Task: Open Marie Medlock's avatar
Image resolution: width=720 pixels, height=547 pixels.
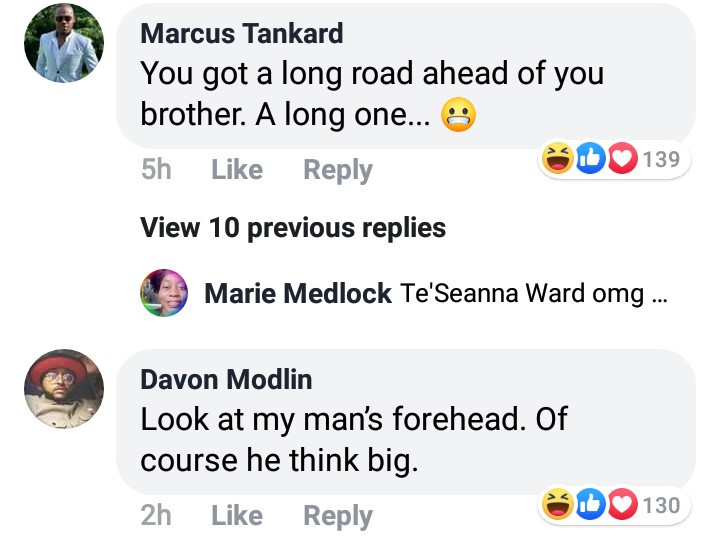Action: (x=164, y=293)
